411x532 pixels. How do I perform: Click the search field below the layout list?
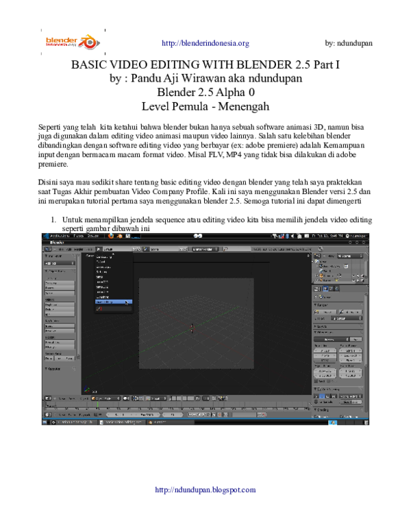(x=114, y=309)
